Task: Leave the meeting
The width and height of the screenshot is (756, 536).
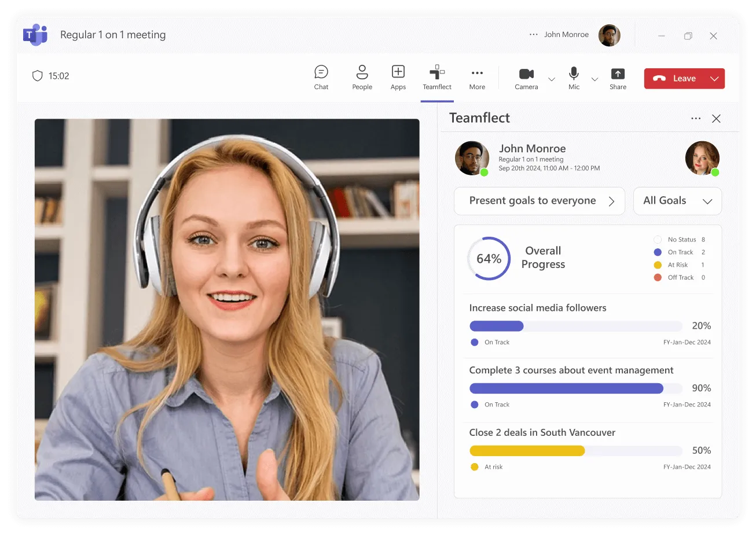Action: point(677,78)
